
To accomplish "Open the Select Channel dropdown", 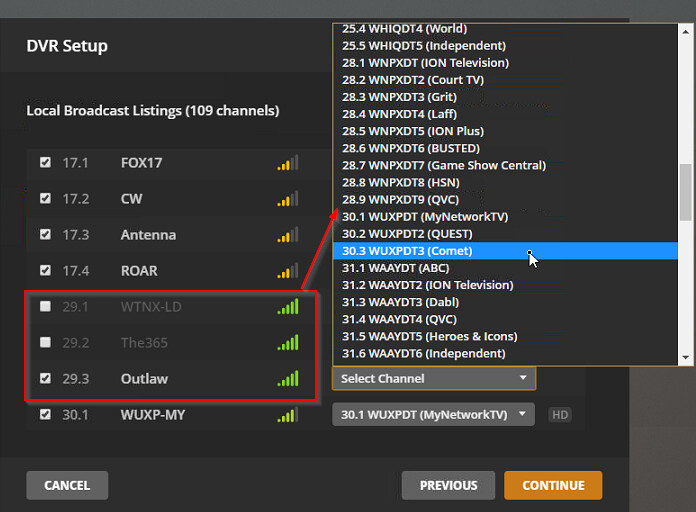I will (434, 378).
